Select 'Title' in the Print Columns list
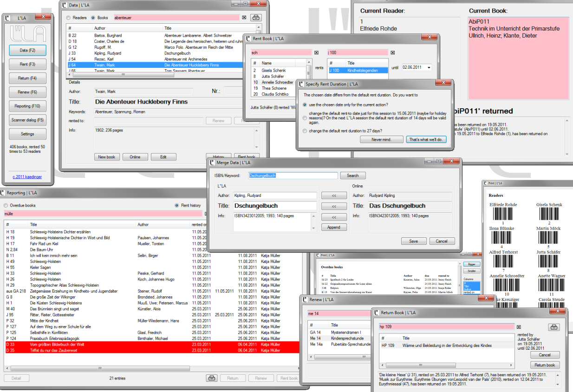The width and height of the screenshot is (573, 392). click(x=467, y=287)
